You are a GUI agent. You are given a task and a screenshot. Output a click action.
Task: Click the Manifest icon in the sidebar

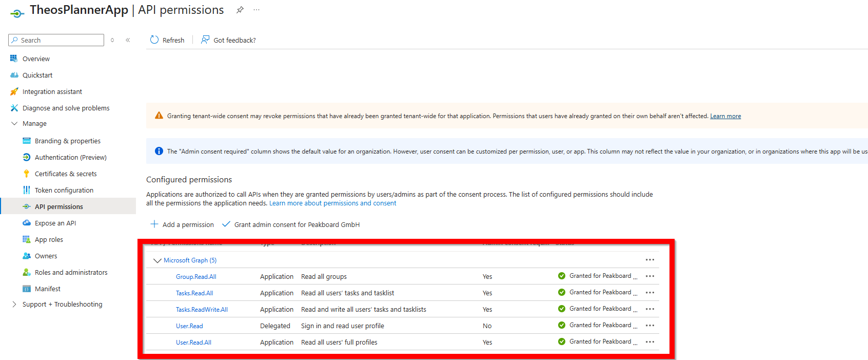(x=27, y=289)
